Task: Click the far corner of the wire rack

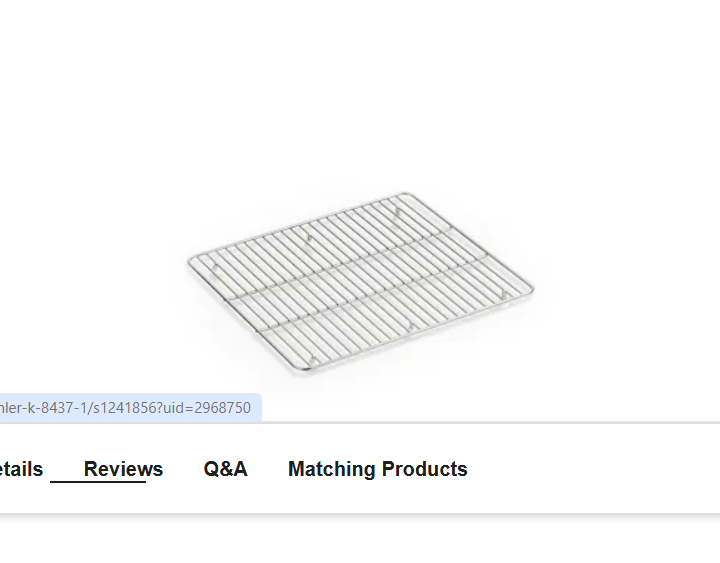Action: tap(405, 195)
